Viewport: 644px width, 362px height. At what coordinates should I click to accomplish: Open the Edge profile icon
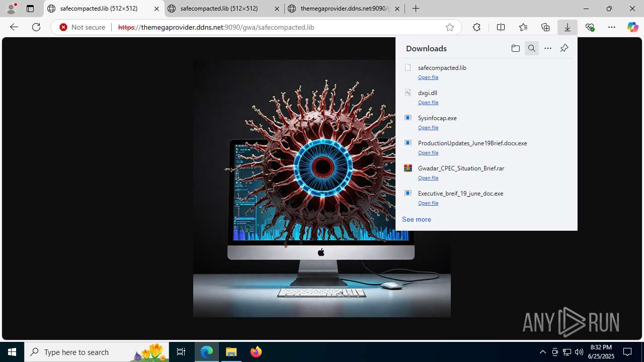click(11, 9)
